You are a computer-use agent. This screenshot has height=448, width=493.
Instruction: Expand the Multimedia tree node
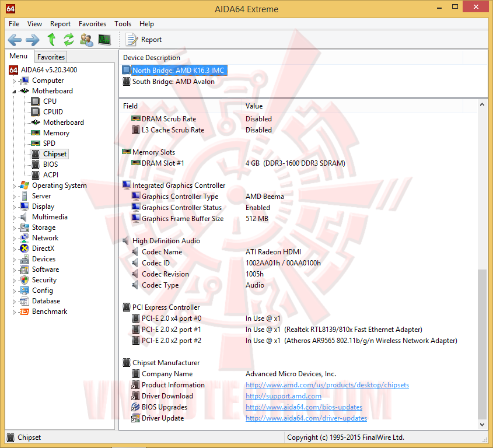point(14,218)
